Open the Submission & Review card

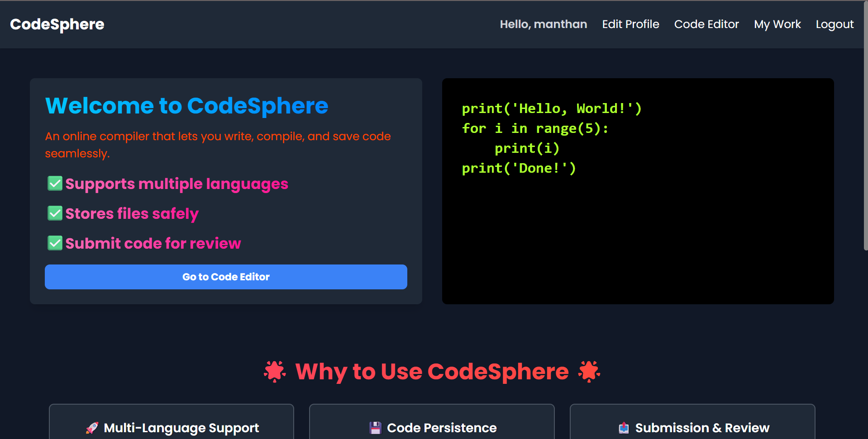pyautogui.click(x=692, y=422)
